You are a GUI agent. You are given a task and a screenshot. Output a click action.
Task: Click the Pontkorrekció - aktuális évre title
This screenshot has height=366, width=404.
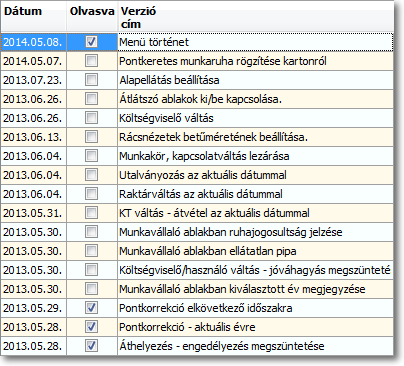point(255,327)
